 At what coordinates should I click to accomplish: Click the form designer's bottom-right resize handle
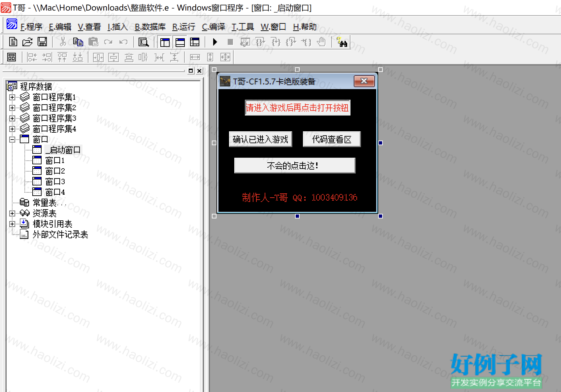click(x=380, y=216)
